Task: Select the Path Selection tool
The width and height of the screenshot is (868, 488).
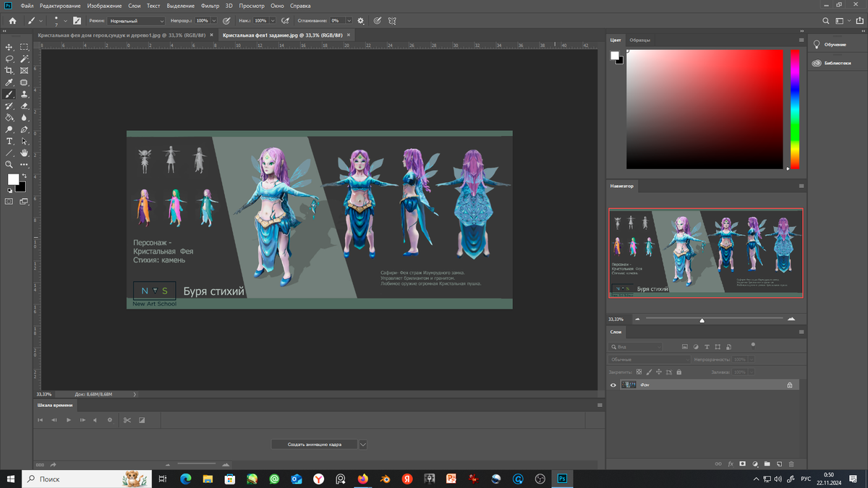Action: click(x=24, y=141)
